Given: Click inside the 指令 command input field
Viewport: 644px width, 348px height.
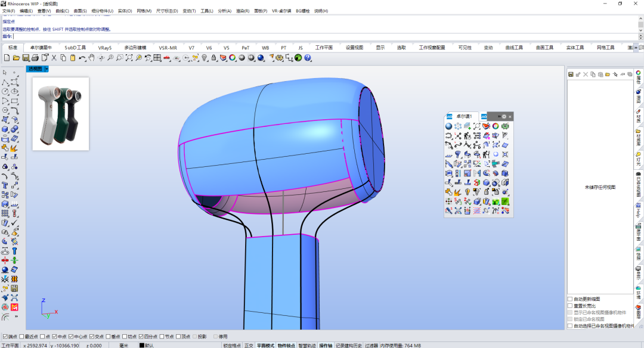Looking at the screenshot, I should point(324,36).
